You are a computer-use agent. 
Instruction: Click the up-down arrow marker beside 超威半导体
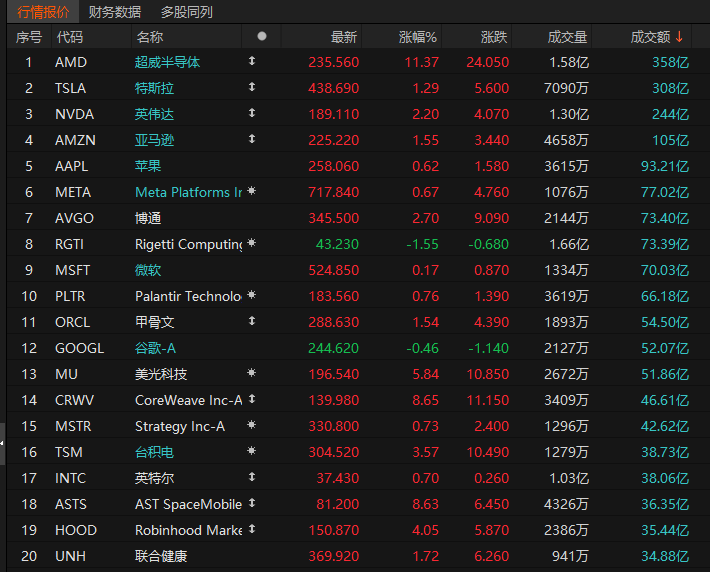[251, 62]
